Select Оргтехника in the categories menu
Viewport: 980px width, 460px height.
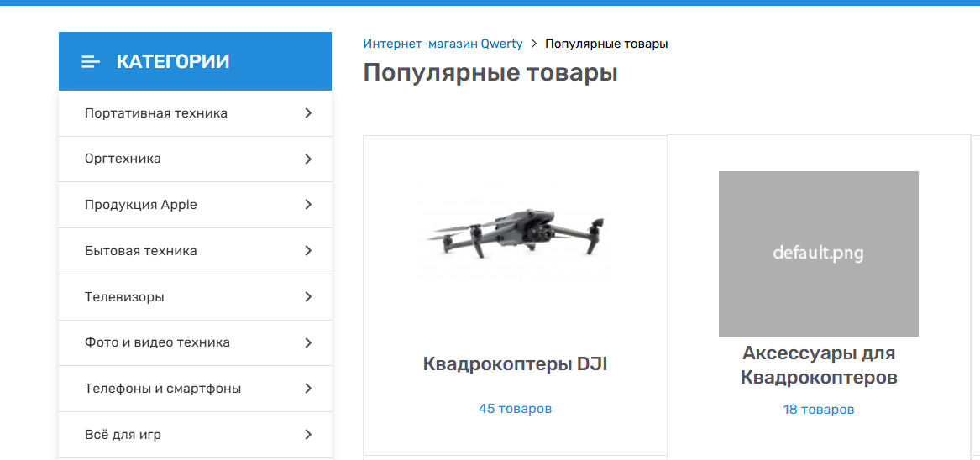123,159
